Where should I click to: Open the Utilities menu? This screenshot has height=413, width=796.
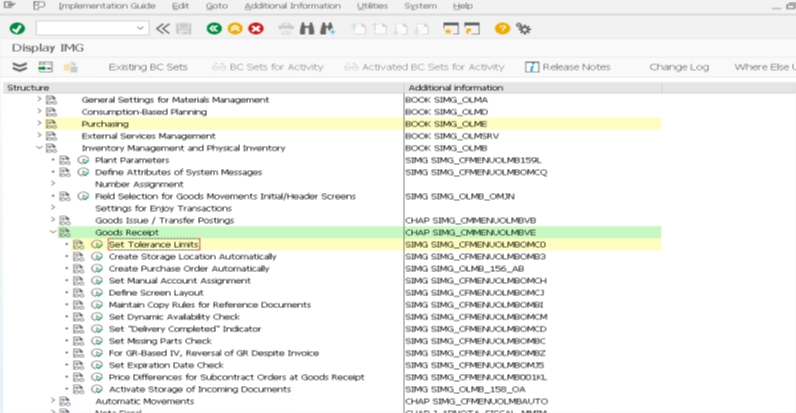click(x=372, y=6)
